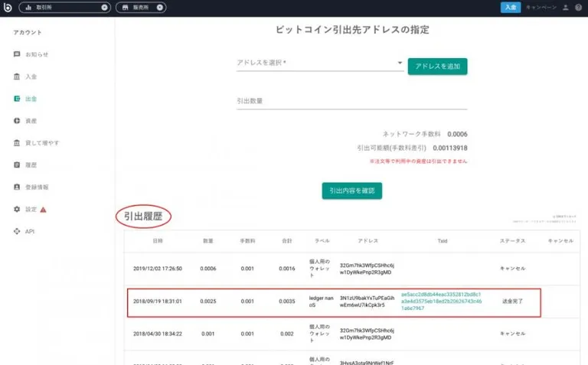Click the 0.002 total in the 2018/04/30 row
Screen dimensions: 588x365
[x=287, y=334]
